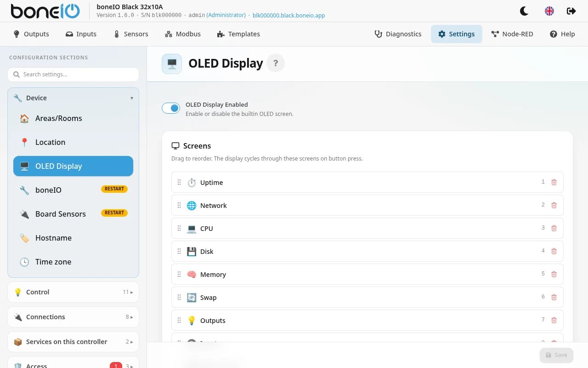Delete the Memory screen row
The height and width of the screenshot is (368, 588).
(x=554, y=274)
